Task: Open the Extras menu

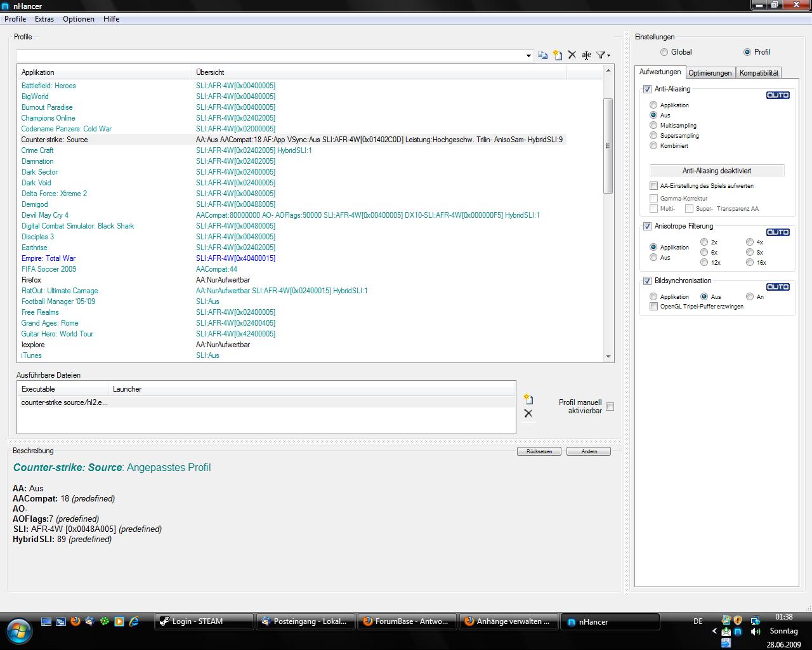Action: (44, 19)
